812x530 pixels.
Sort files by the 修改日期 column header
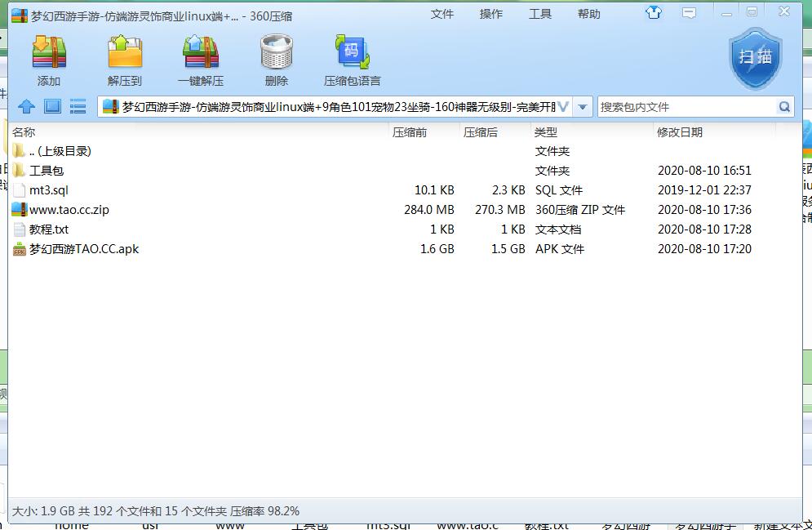pyautogui.click(x=680, y=132)
